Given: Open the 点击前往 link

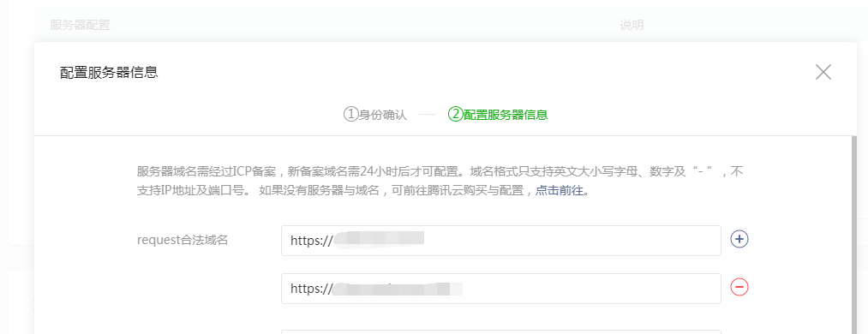Looking at the screenshot, I should [560, 191].
